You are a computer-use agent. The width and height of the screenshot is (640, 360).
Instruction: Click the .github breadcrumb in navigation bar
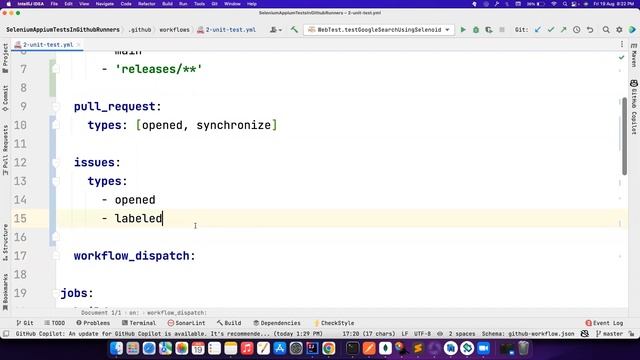click(140, 30)
